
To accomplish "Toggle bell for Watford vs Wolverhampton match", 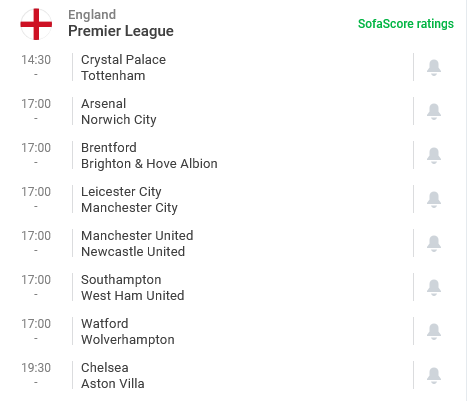I will pyautogui.click(x=434, y=332).
